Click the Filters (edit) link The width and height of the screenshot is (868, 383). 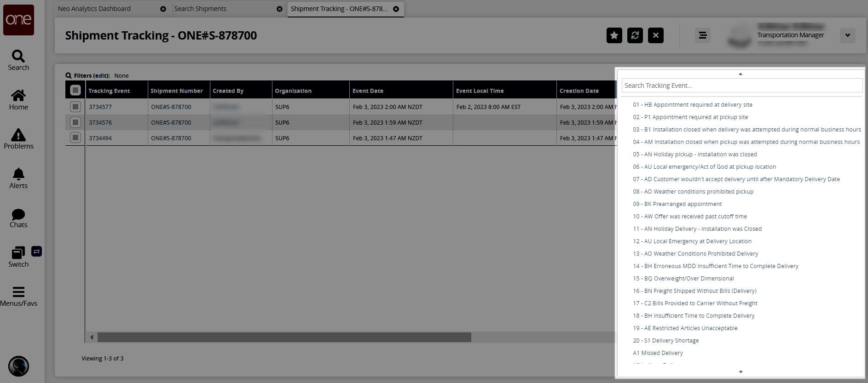92,76
